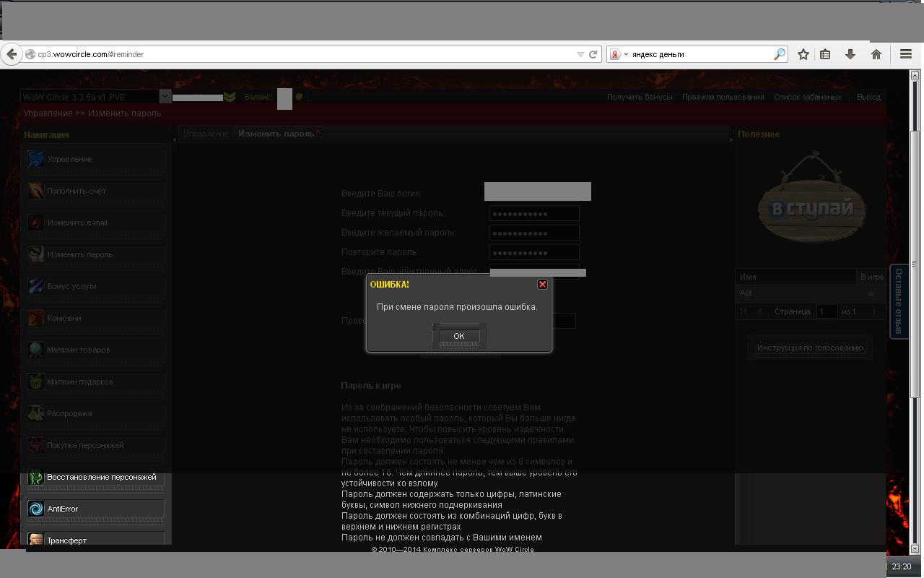Image resolution: width=924 pixels, height=578 pixels.
Task: Click OK in the error dialog
Action: click(458, 336)
